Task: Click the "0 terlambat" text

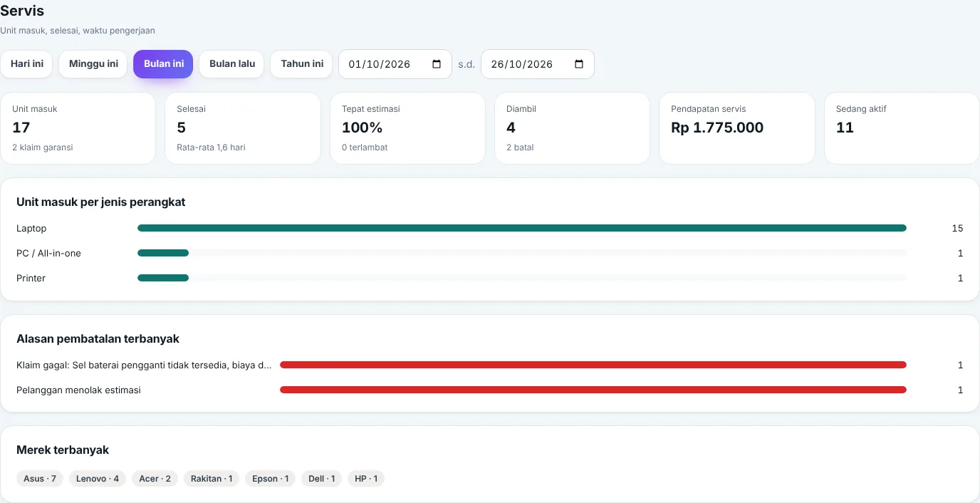Action: 365,147
